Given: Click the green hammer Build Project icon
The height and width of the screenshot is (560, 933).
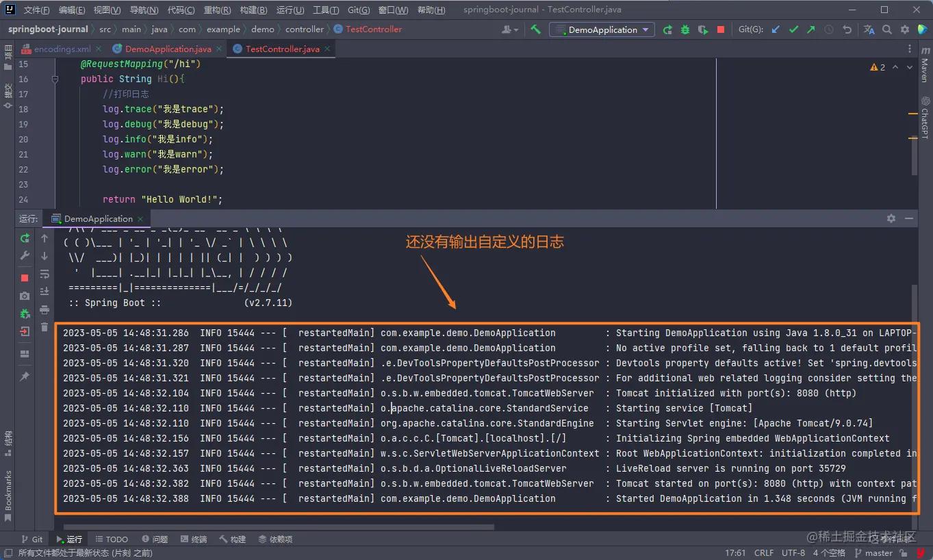Looking at the screenshot, I should [536, 29].
